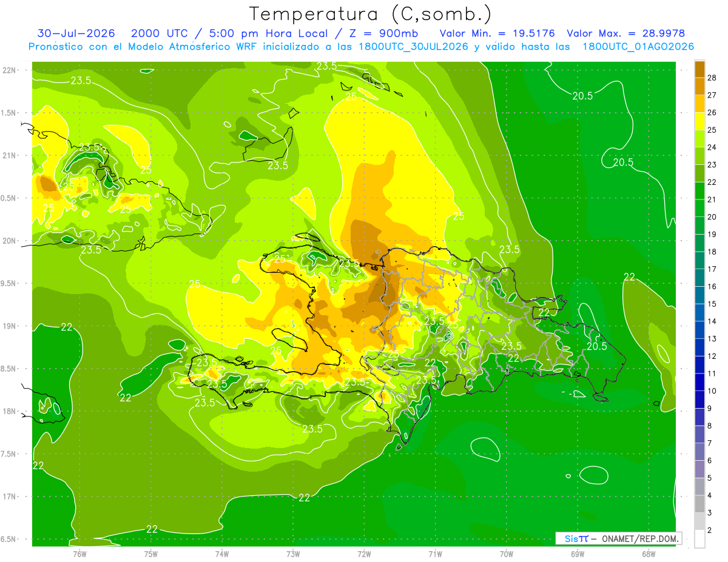Click the blue "SisTT" logo text
The width and height of the screenshot is (728, 562).
pyautogui.click(x=576, y=538)
